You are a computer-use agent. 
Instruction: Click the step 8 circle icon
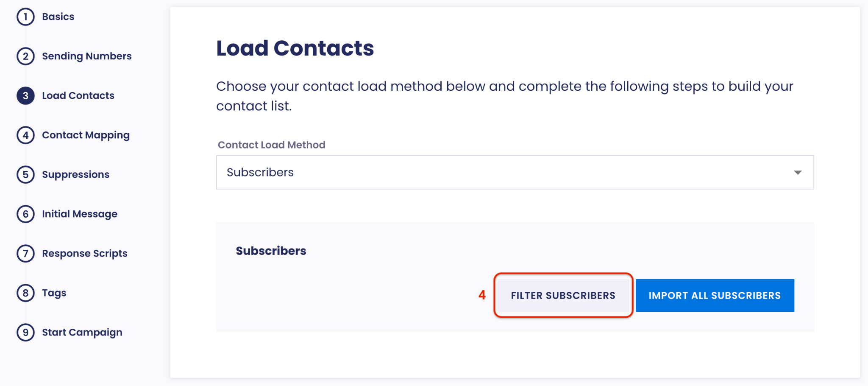(x=25, y=293)
